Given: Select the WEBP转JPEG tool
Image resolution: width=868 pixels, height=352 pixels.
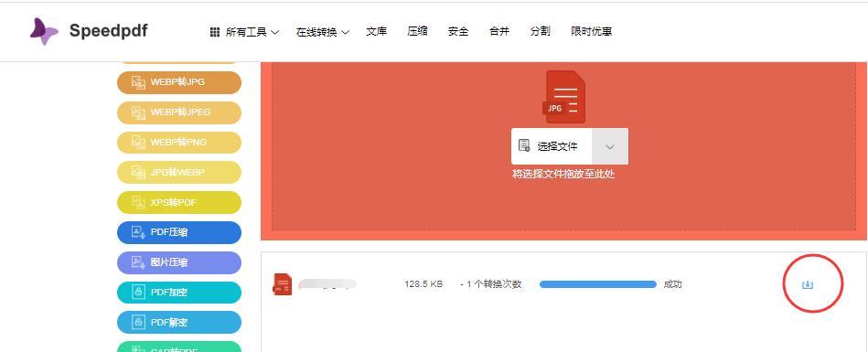Looking at the screenshot, I should coord(179,112).
